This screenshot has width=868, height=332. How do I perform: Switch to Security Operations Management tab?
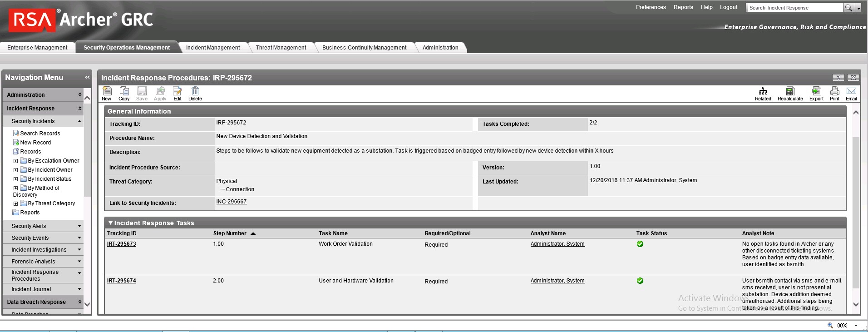127,47
